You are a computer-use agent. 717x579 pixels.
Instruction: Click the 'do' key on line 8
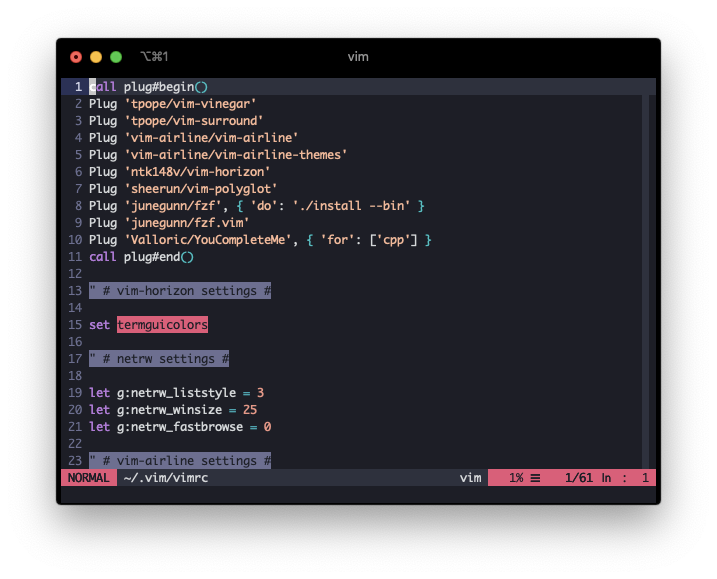(x=264, y=206)
